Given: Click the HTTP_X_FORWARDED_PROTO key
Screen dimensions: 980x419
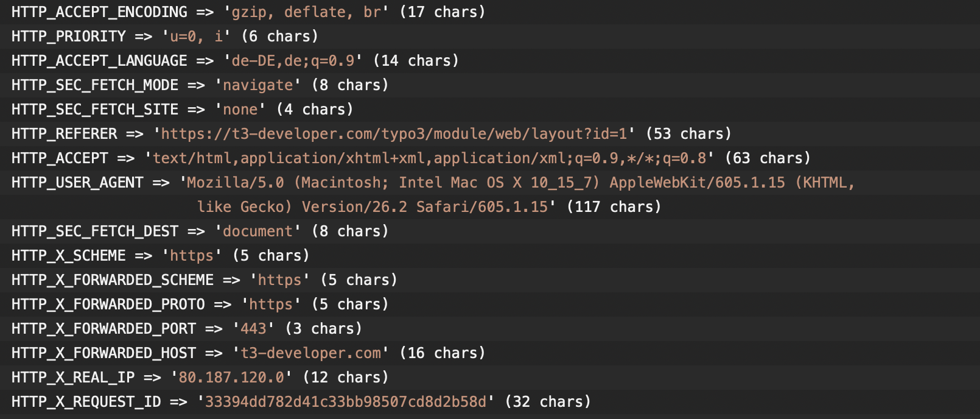Looking at the screenshot, I should (x=108, y=305).
